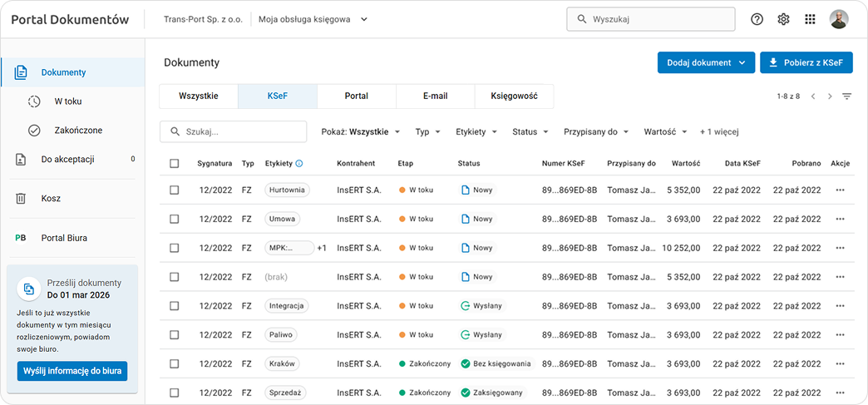Open the Status filter dropdown
Viewport: 868px width, 405px height.
coord(530,131)
